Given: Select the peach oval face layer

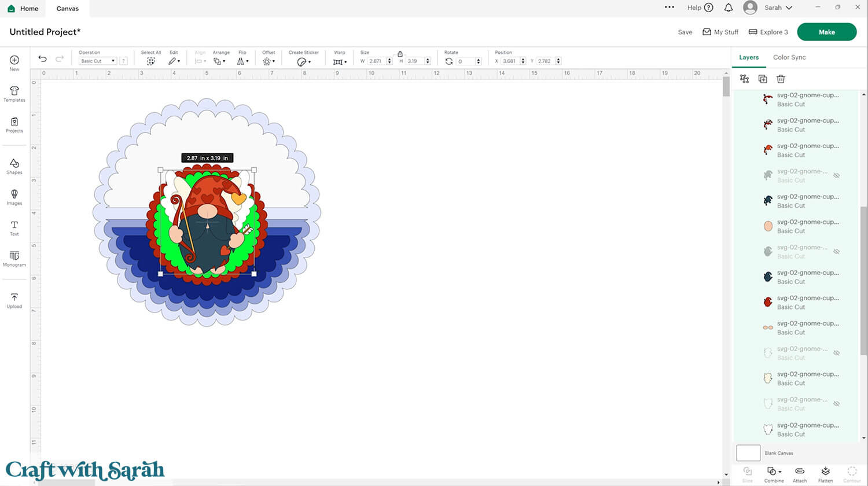Looking at the screenshot, I should [796, 226].
